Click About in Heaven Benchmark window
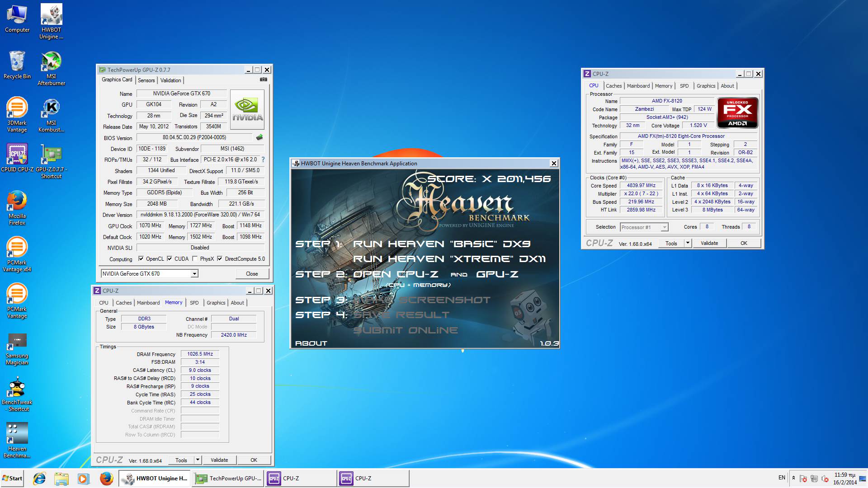Image resolution: width=868 pixels, height=488 pixels. click(x=311, y=343)
